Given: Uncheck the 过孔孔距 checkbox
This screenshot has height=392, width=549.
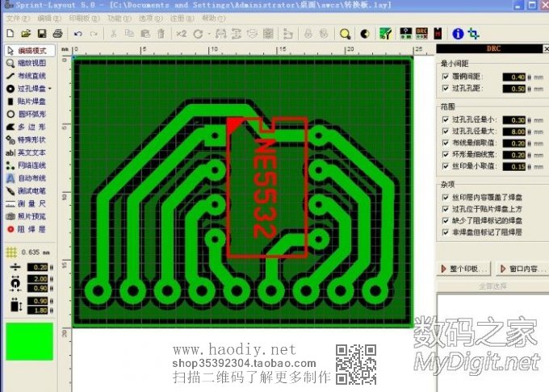Looking at the screenshot, I should 446,88.
